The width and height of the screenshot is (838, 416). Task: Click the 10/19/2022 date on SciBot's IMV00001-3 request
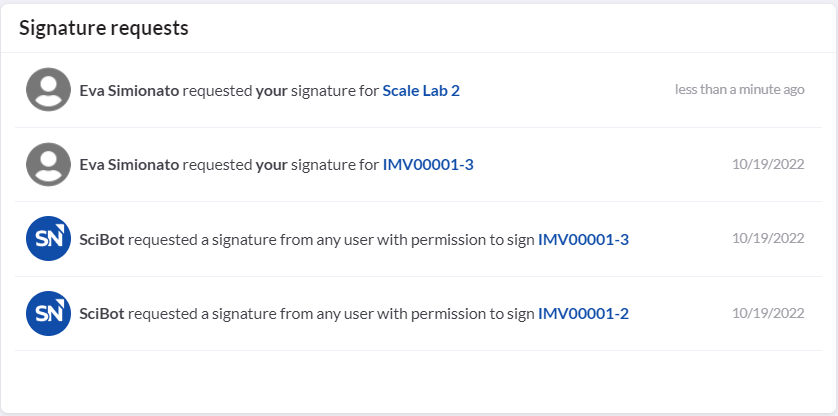coord(768,239)
